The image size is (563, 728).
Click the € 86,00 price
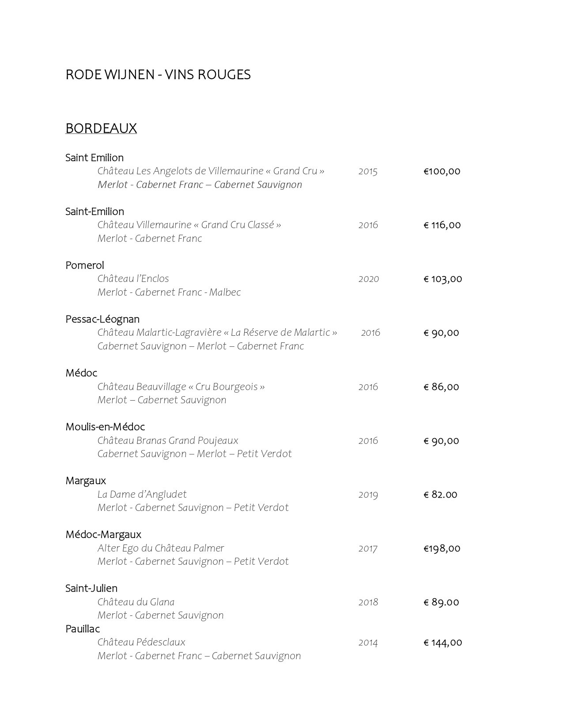[441, 387]
